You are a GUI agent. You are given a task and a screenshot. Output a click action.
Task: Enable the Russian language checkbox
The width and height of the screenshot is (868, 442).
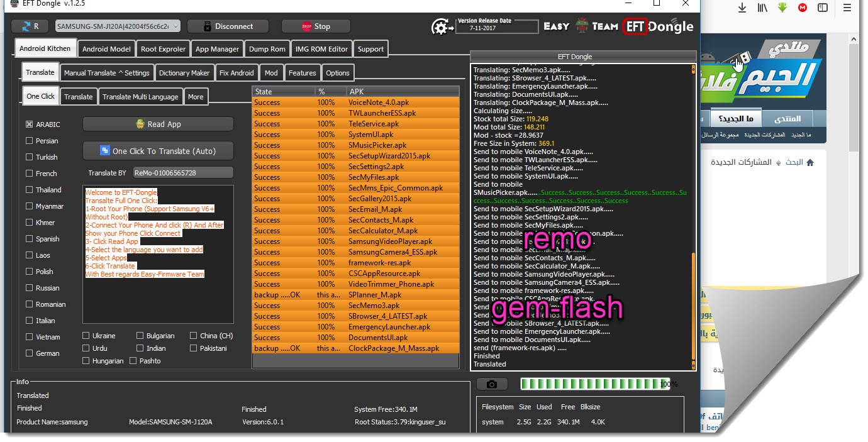pyautogui.click(x=29, y=288)
